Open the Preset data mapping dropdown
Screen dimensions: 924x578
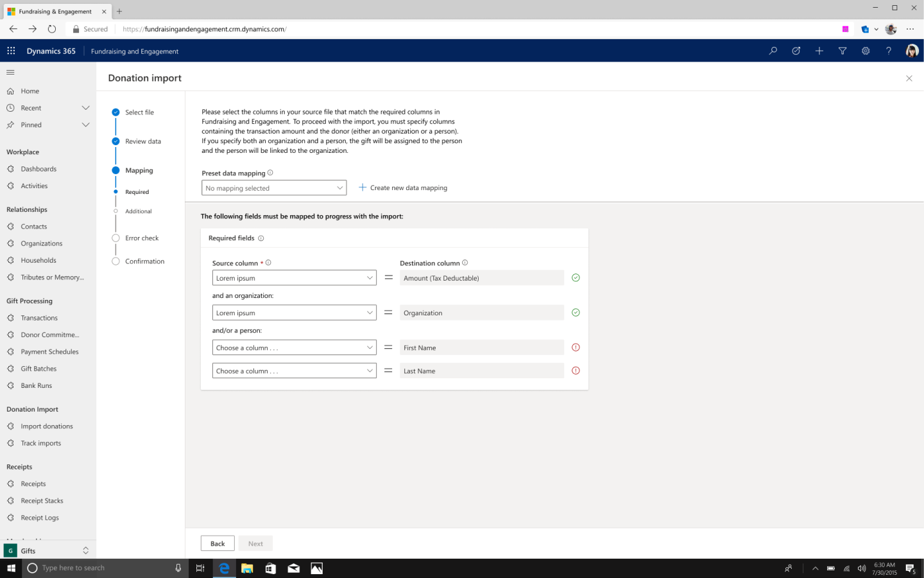tap(274, 188)
